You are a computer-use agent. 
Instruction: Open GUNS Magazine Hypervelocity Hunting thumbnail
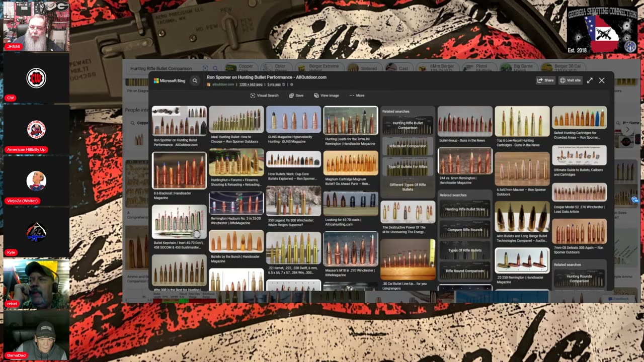point(293,120)
